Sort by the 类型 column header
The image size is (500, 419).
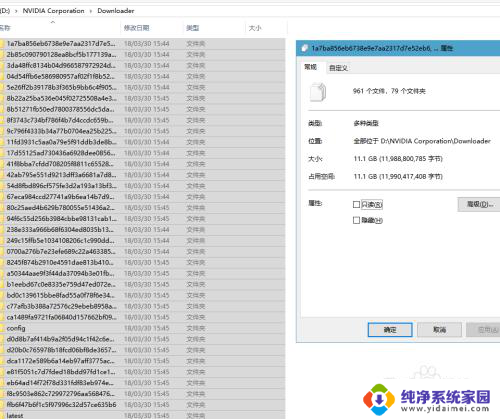click(x=193, y=28)
